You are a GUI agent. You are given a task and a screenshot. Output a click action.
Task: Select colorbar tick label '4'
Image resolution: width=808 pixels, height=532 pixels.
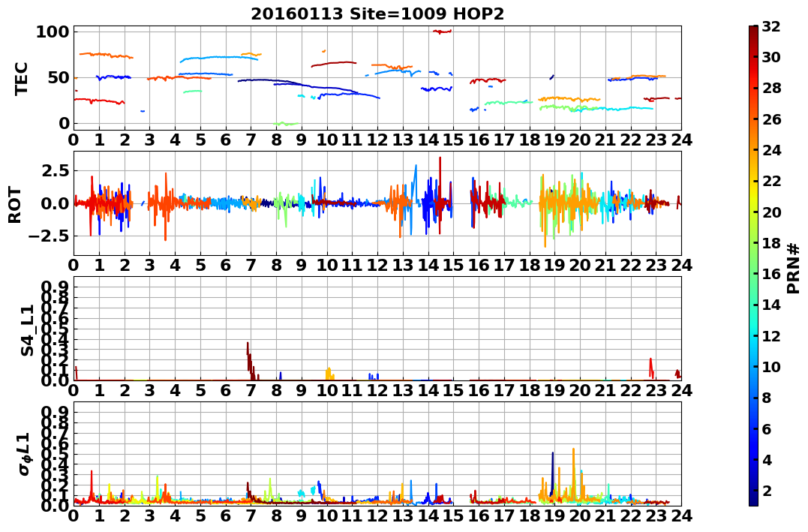pyautogui.click(x=767, y=459)
